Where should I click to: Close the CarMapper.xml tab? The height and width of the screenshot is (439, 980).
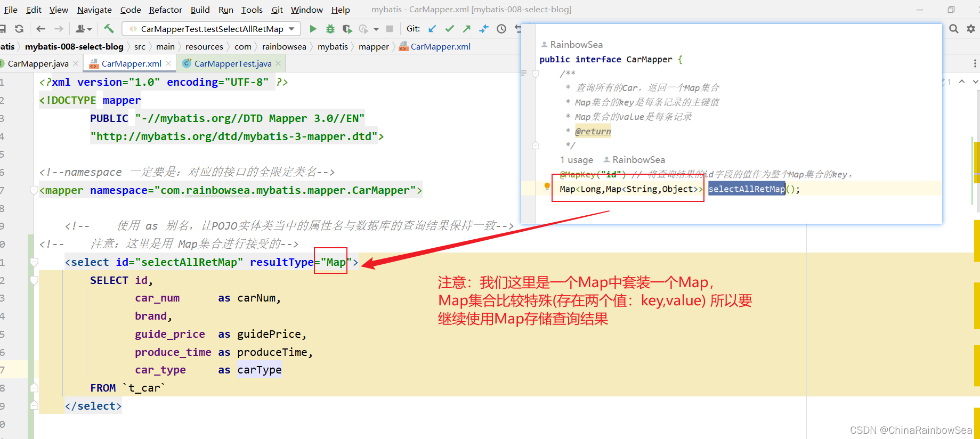(169, 63)
